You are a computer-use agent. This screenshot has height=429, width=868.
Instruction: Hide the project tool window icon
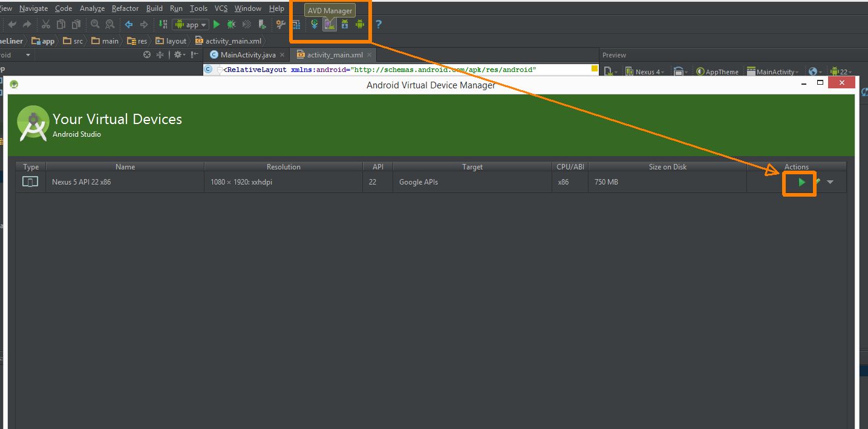(195, 54)
